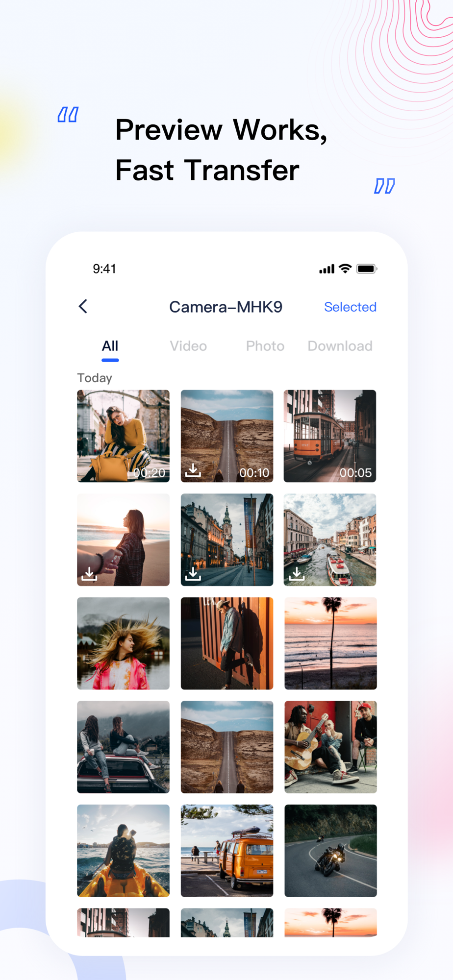Image resolution: width=453 pixels, height=980 pixels.
Task: Open the 00:10 desert road video
Action: tap(227, 436)
